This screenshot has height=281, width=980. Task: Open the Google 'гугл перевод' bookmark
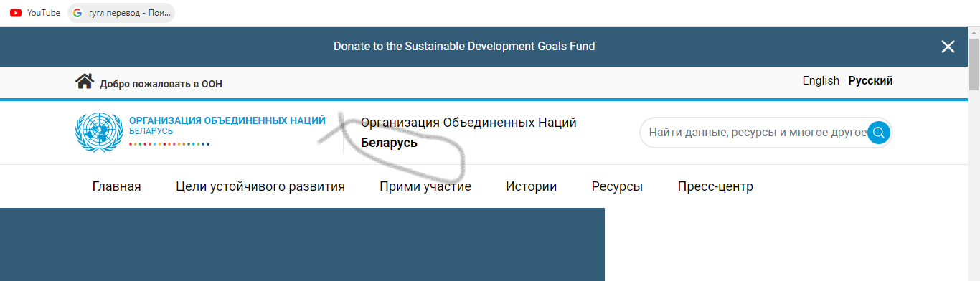tap(121, 12)
